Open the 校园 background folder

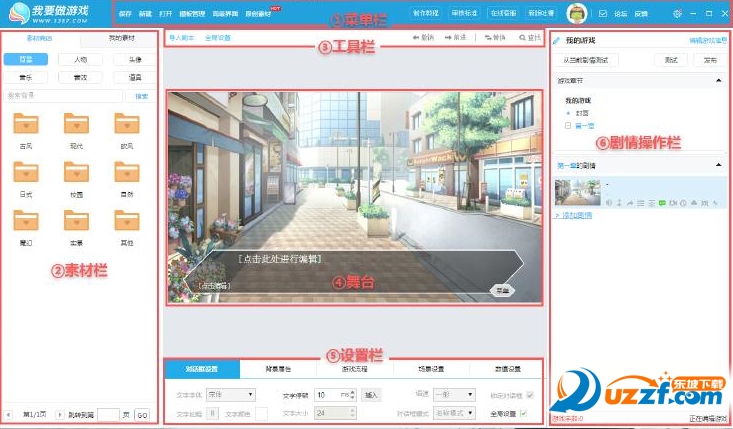(x=76, y=172)
